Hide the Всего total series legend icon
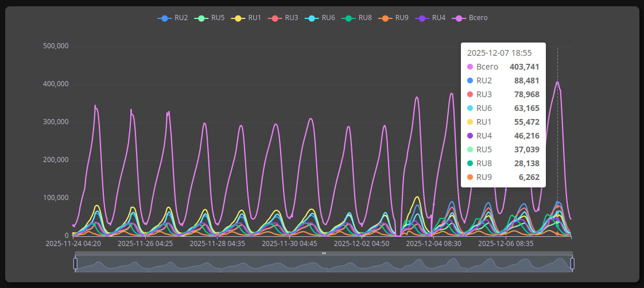 point(459,18)
